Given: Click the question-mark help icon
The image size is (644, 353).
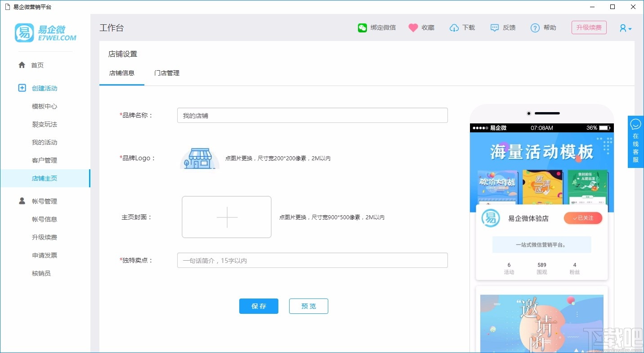Looking at the screenshot, I should (535, 28).
